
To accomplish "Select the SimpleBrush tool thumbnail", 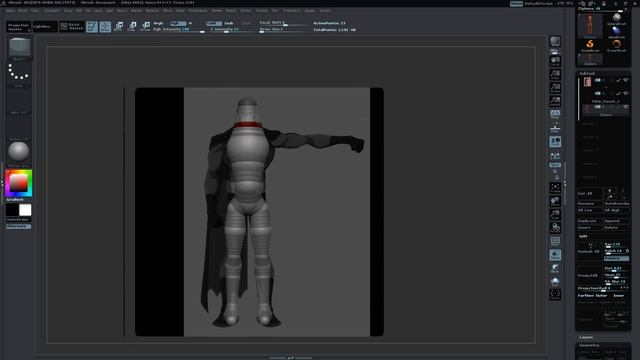I will pos(590,46).
